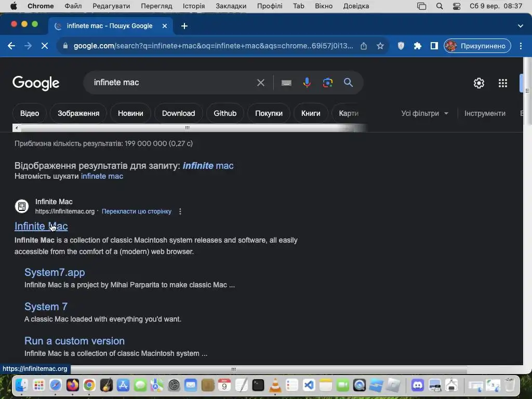The width and height of the screenshot is (532, 399).
Task: Select the Книги filter chip
Action: (x=311, y=113)
